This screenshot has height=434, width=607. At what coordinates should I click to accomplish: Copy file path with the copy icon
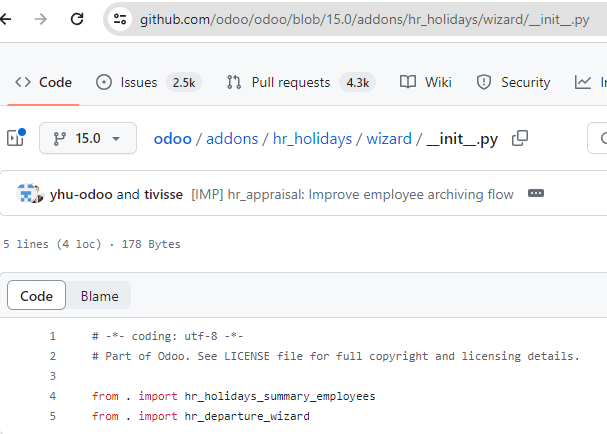coord(520,138)
